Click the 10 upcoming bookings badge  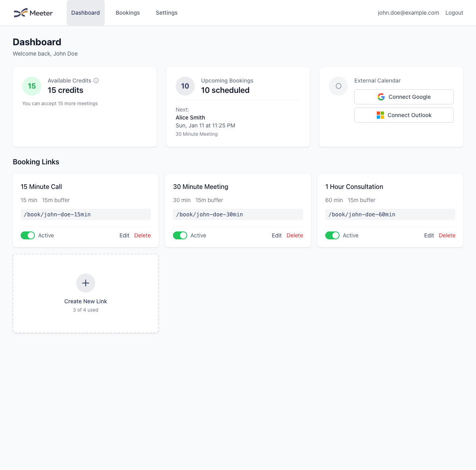[185, 86]
